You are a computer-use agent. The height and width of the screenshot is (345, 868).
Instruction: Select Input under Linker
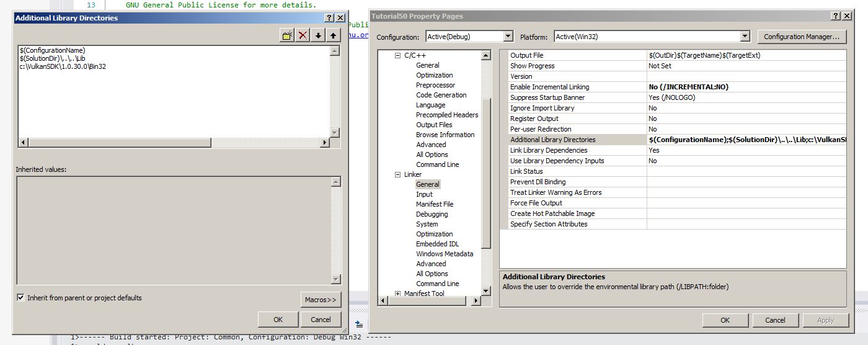(424, 194)
